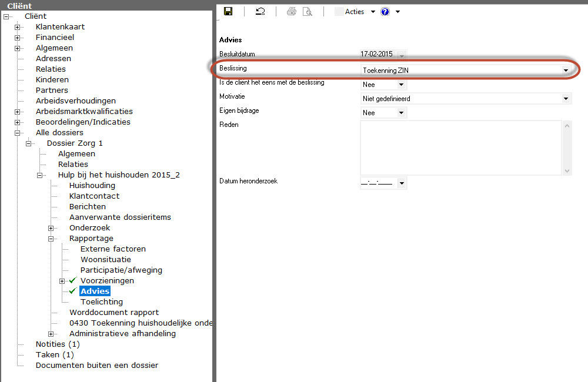Collapse the Rapportage tree node
Image resolution: width=588 pixels, height=382 pixels.
coord(51,239)
